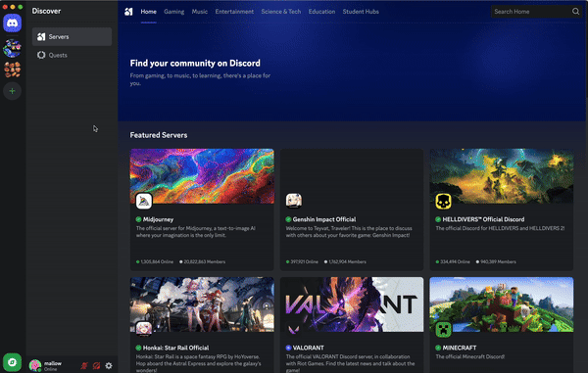
Task: Open the server with blue planet avatar
Action: [x=12, y=48]
